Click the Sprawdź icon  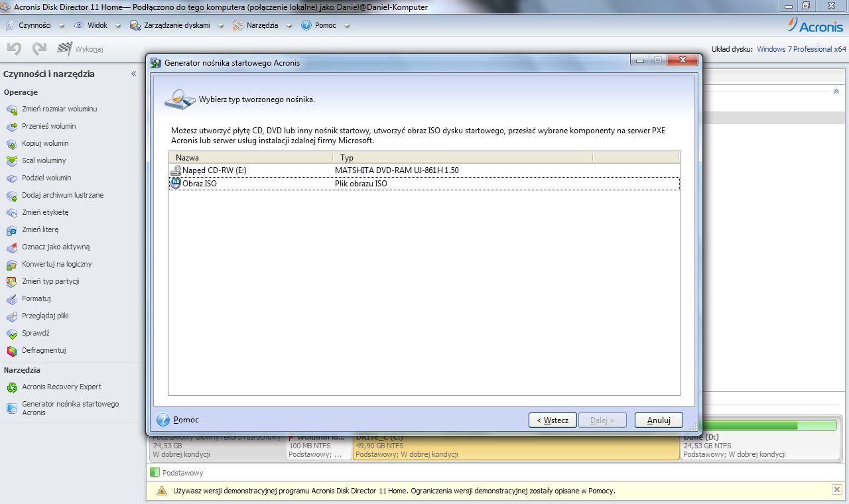[11, 334]
